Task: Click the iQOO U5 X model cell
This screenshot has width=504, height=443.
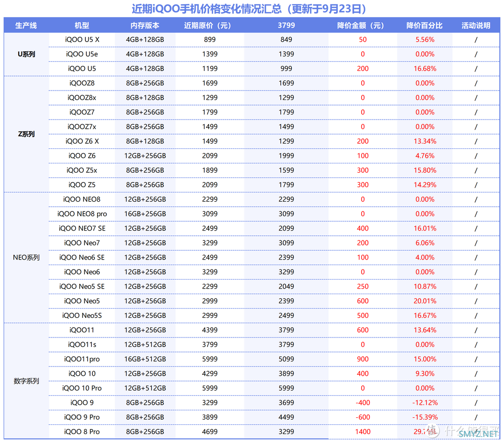Action: click(x=82, y=40)
